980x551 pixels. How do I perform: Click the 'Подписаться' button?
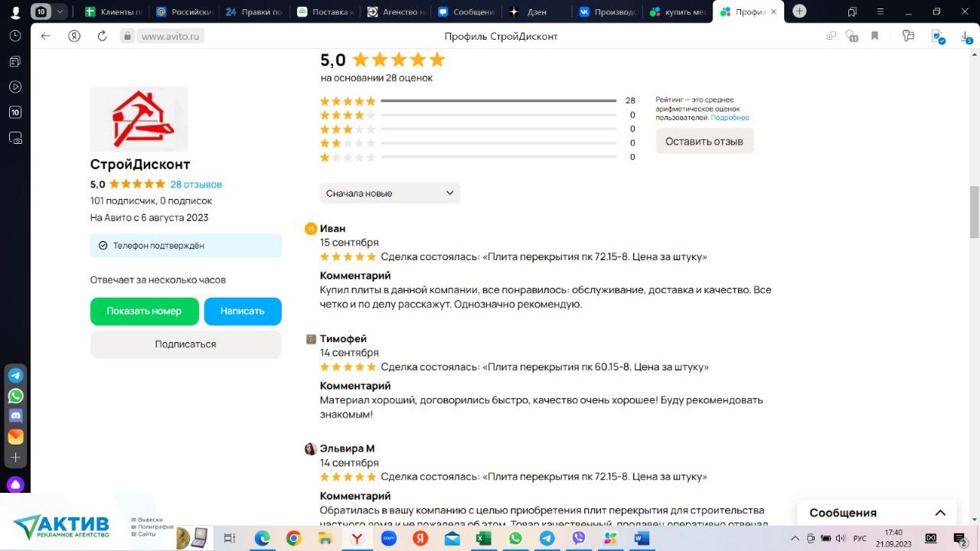point(185,344)
